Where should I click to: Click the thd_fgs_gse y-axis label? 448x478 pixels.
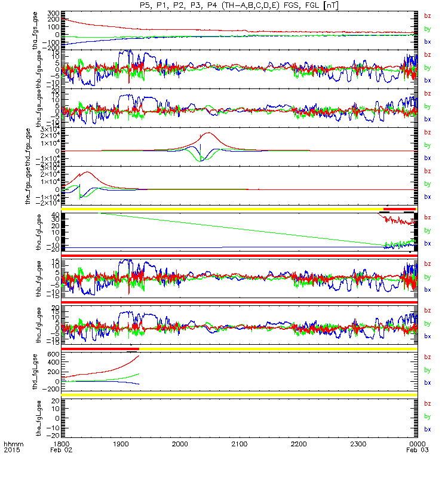[28, 147]
